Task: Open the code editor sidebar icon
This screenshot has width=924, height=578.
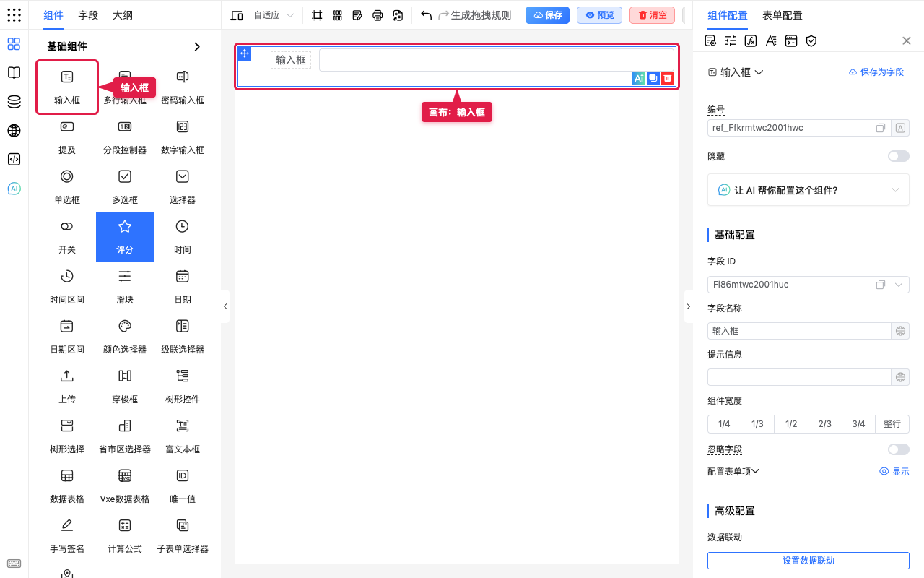Action: [x=14, y=160]
